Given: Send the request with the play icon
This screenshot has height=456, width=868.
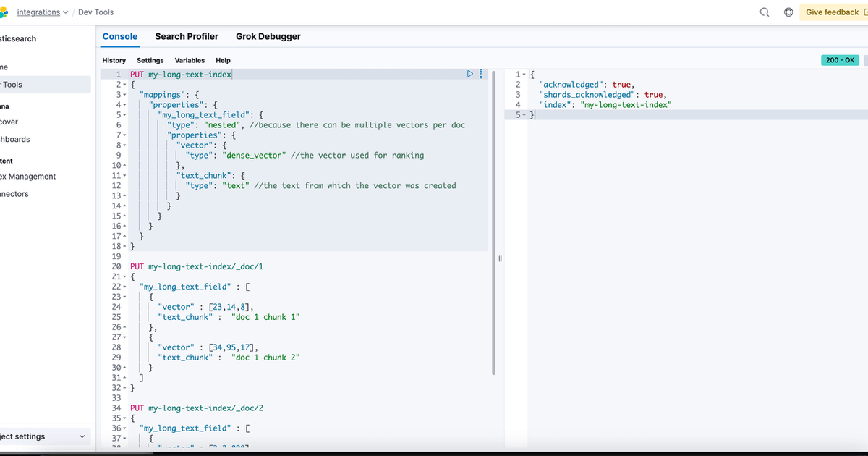Looking at the screenshot, I should 469,74.
